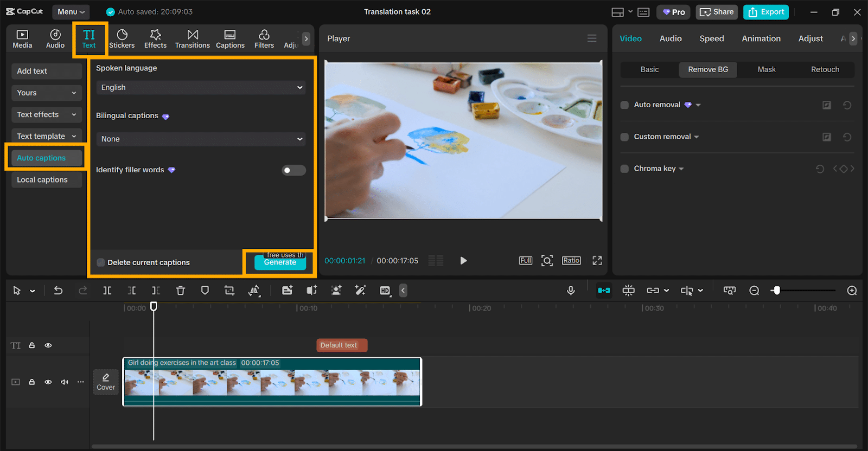Open the Captions panel

pos(230,39)
